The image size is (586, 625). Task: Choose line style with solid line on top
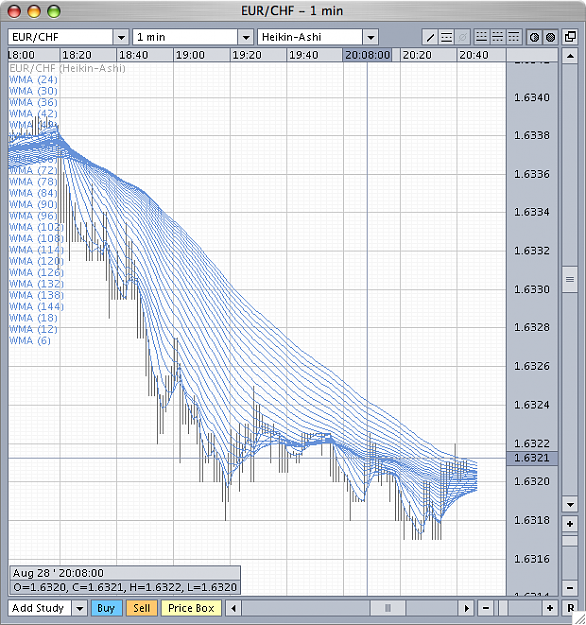click(x=513, y=37)
